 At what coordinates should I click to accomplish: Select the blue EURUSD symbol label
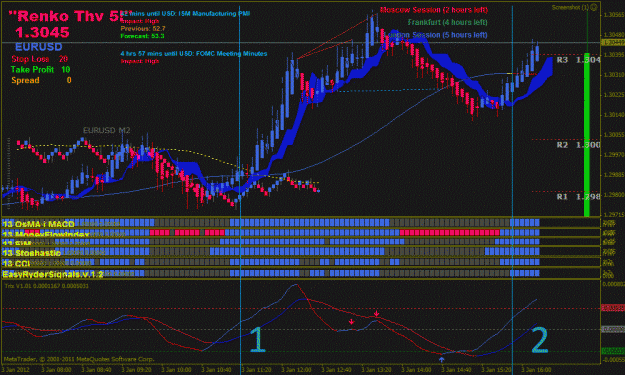click(39, 47)
